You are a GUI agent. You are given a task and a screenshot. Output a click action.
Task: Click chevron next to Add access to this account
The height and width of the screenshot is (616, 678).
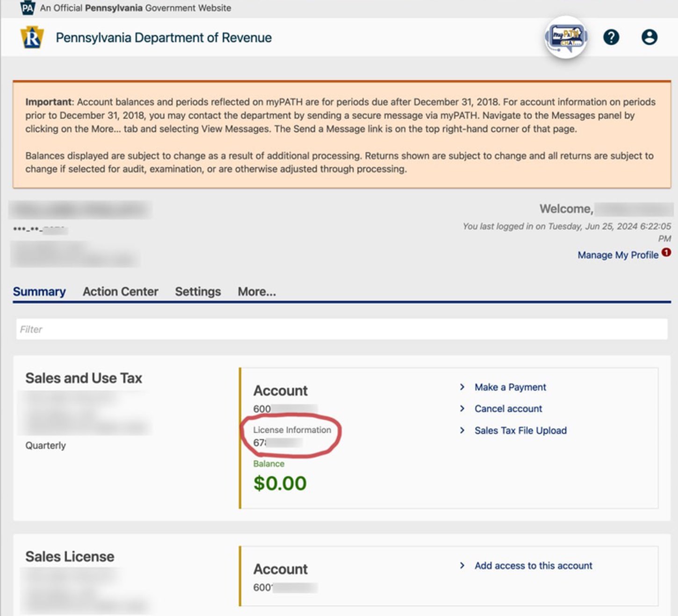[x=462, y=566]
